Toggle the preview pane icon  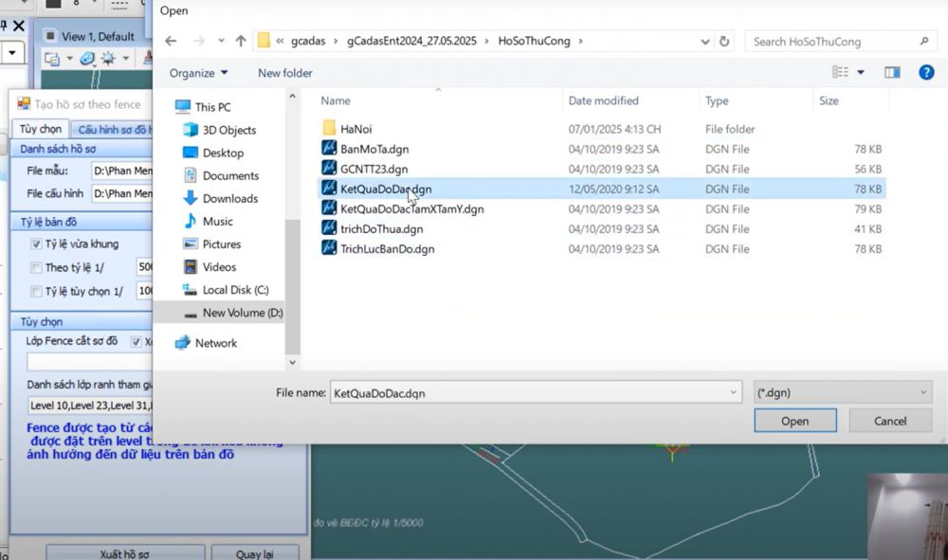891,73
